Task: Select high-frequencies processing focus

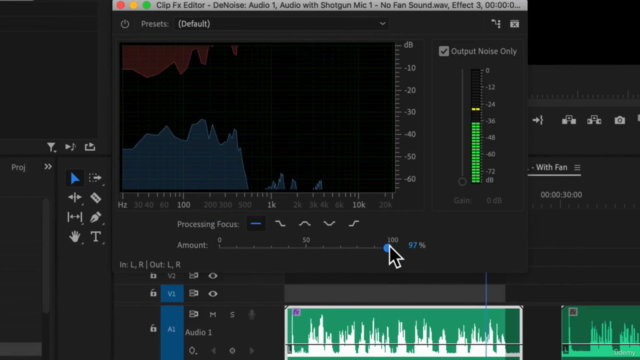Action: tap(354, 224)
